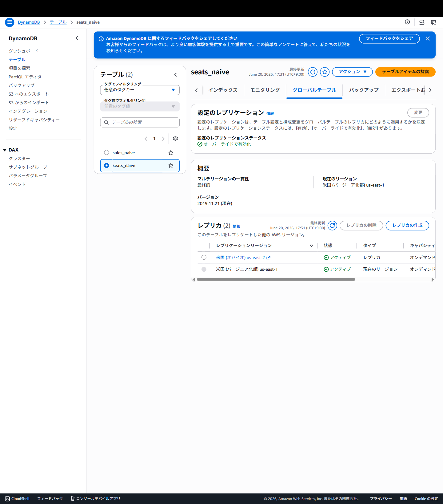Open ダッシュボード in side navigation

(x=23, y=51)
